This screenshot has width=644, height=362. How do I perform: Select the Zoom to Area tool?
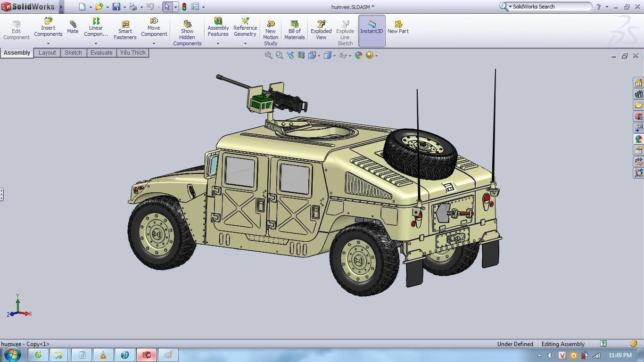point(279,55)
